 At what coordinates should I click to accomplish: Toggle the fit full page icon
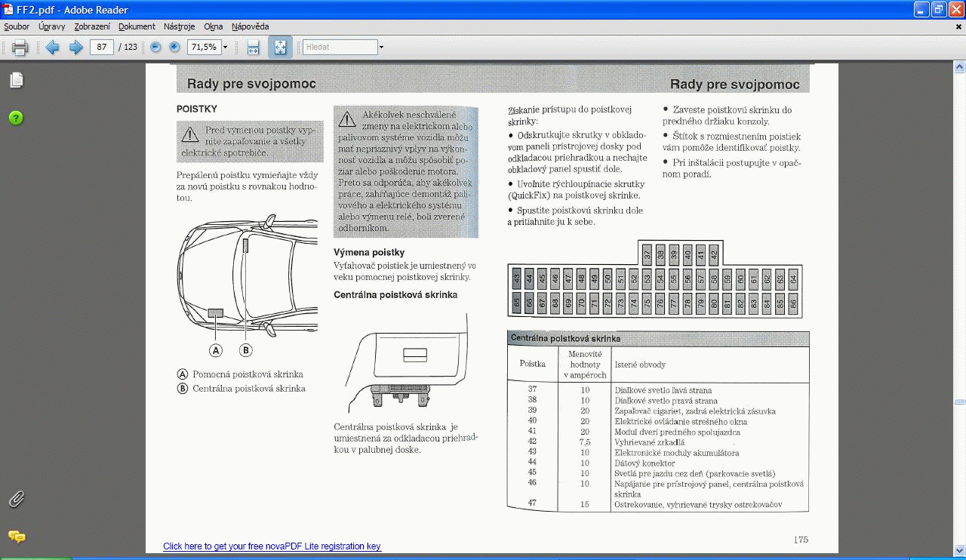280,48
